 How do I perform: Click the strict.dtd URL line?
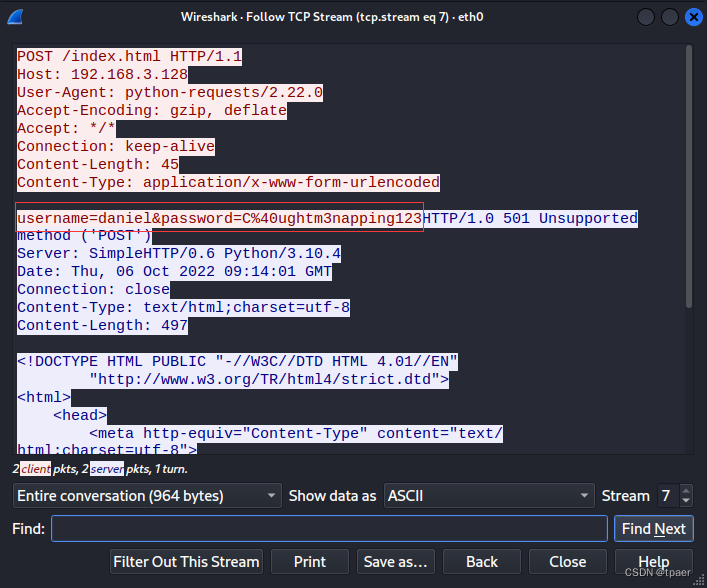(x=269, y=380)
